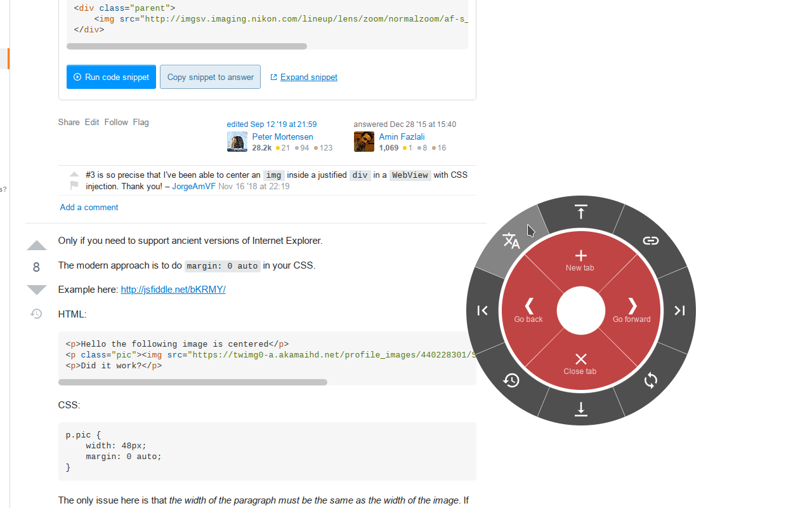Screen dimensions: 812x508
Task: Select the copy link icon in the wheel
Action: point(650,241)
